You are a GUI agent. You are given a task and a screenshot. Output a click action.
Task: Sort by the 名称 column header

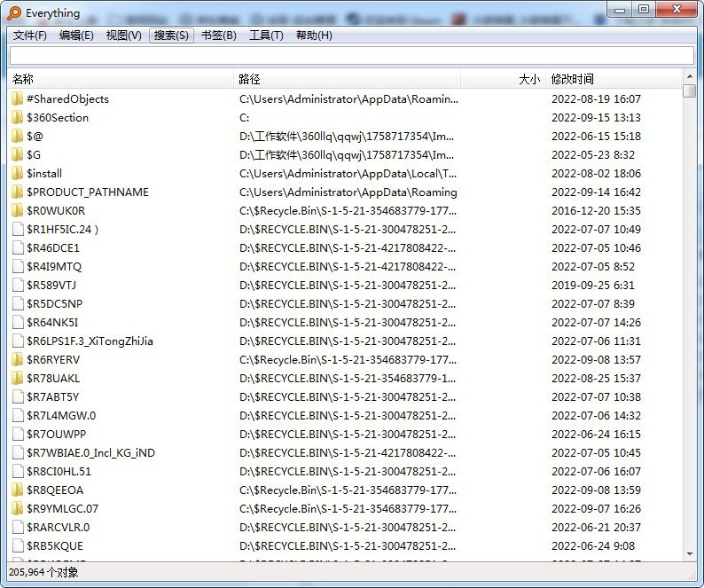[x=121, y=79]
